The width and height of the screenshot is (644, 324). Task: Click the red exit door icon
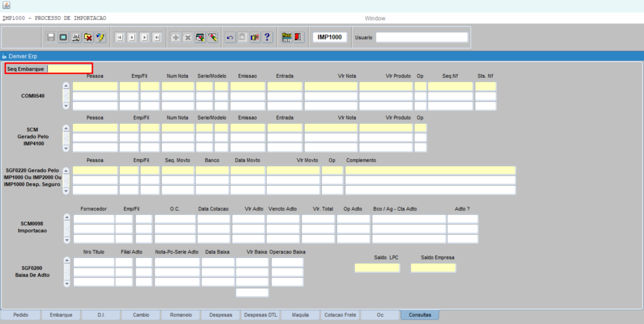[298, 37]
